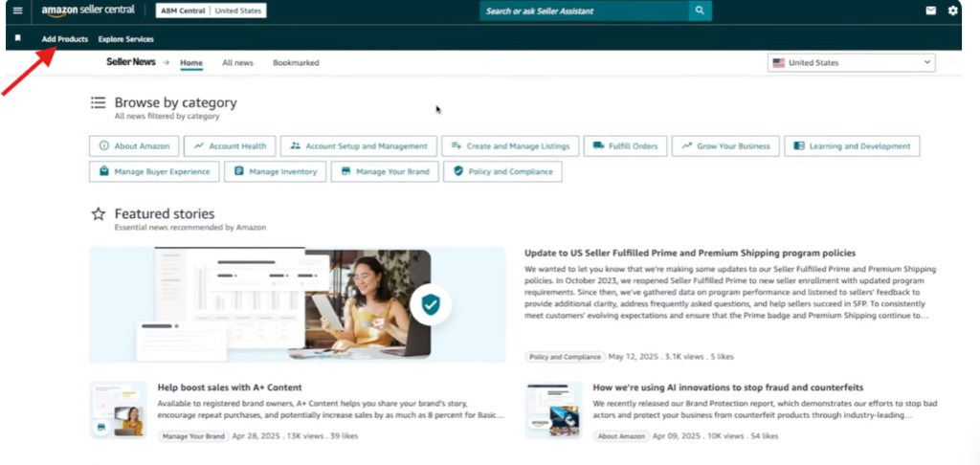Click the bookmark icon in the favorites bar
This screenshot has width=980, height=465.
[x=17, y=38]
